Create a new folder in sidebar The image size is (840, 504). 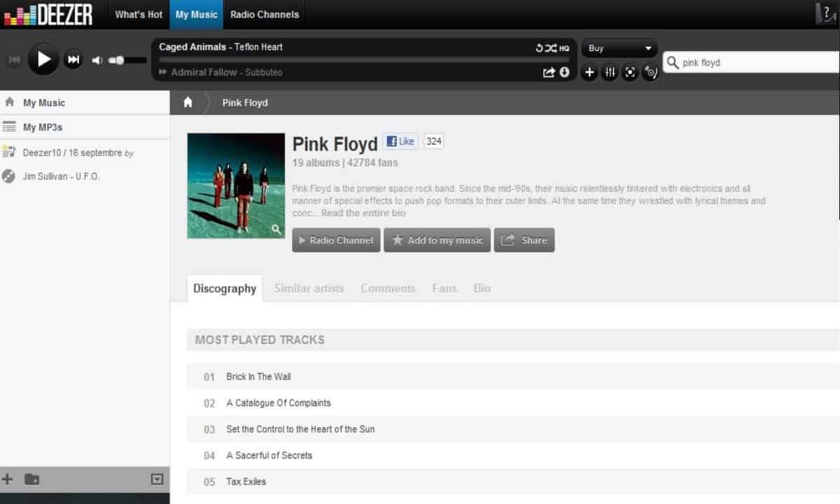(x=32, y=479)
